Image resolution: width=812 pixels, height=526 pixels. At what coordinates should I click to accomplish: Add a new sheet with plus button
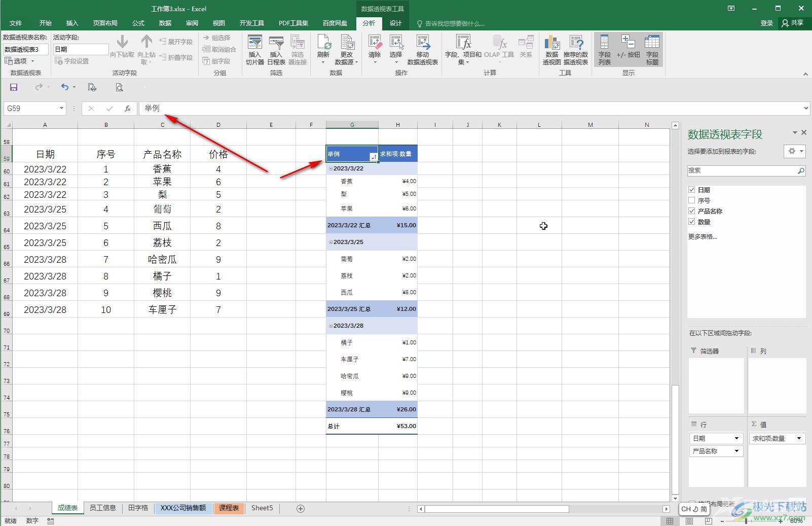(301, 508)
